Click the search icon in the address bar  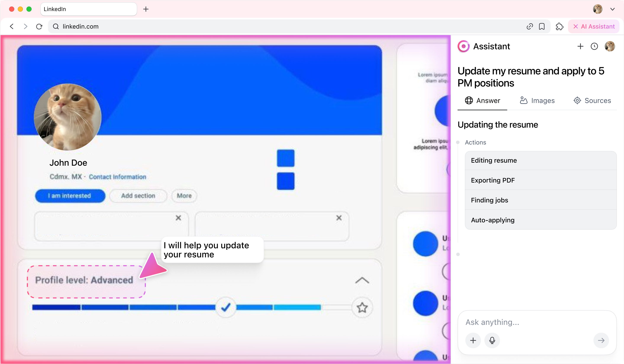(x=56, y=26)
